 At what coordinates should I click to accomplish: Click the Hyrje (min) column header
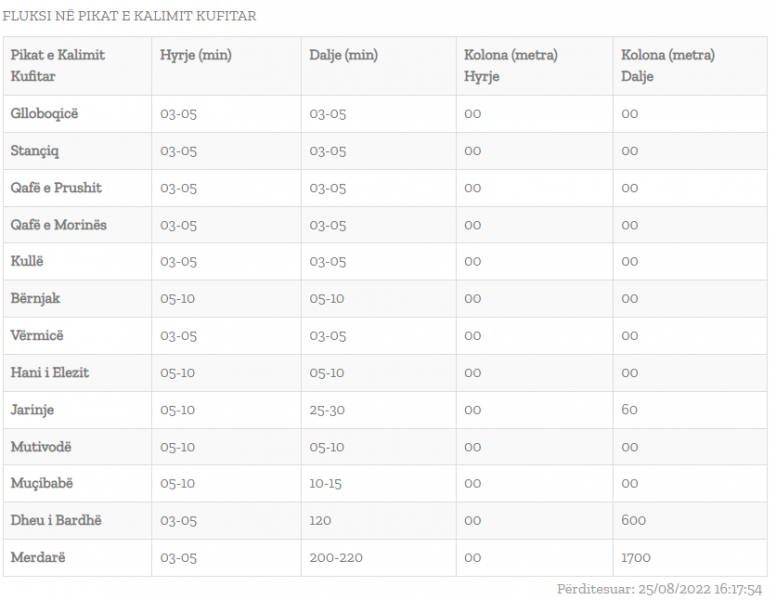point(195,55)
